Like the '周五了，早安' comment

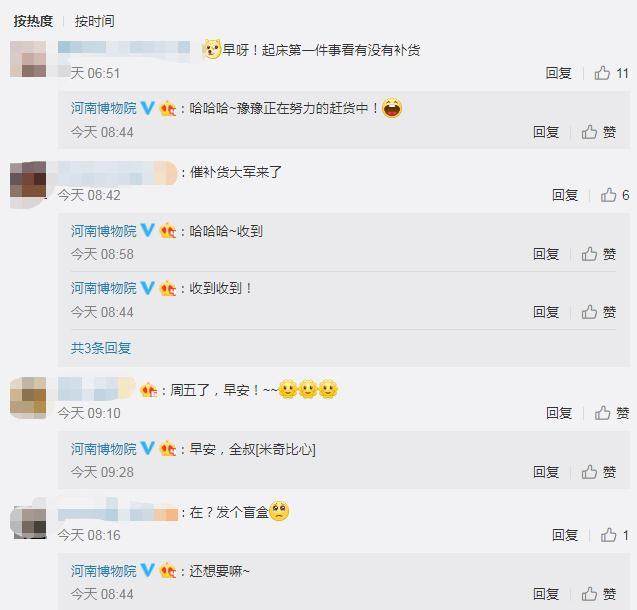point(612,413)
